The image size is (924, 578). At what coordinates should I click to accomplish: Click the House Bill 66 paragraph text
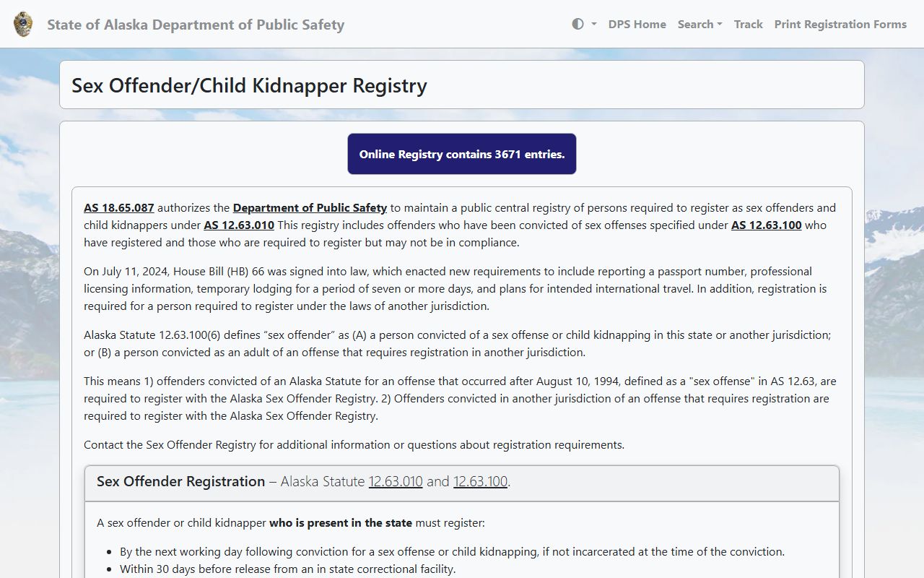(x=455, y=288)
